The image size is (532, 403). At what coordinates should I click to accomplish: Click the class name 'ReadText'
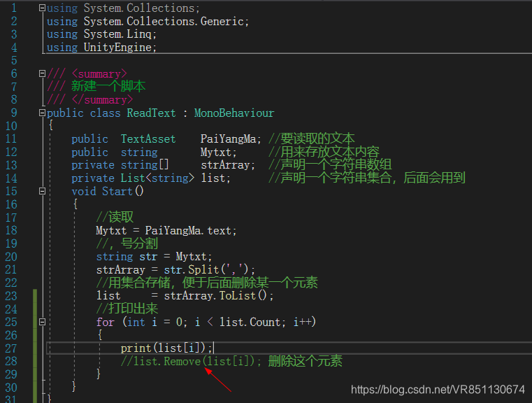[151, 113]
